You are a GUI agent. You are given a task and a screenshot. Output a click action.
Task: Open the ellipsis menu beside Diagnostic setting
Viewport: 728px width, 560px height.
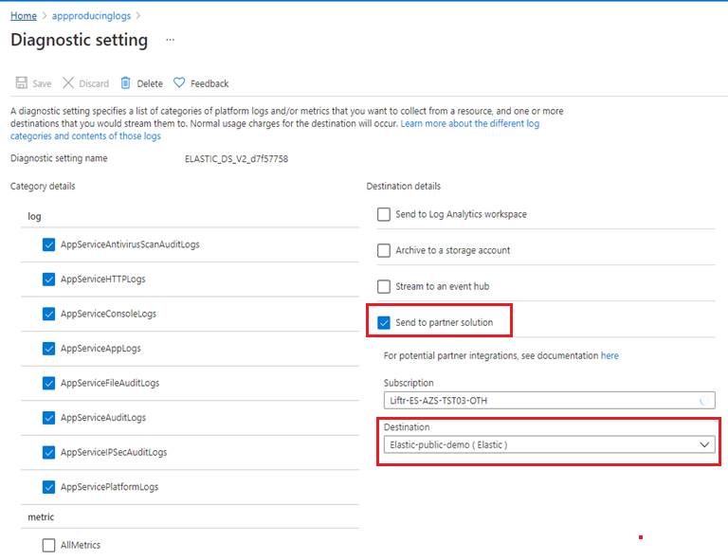171,40
